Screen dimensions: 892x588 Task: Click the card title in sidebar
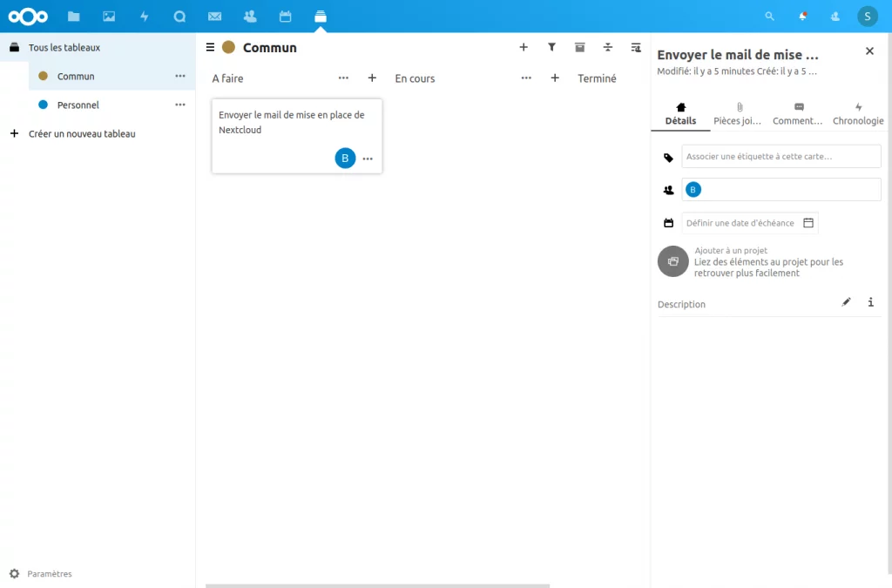[738, 55]
